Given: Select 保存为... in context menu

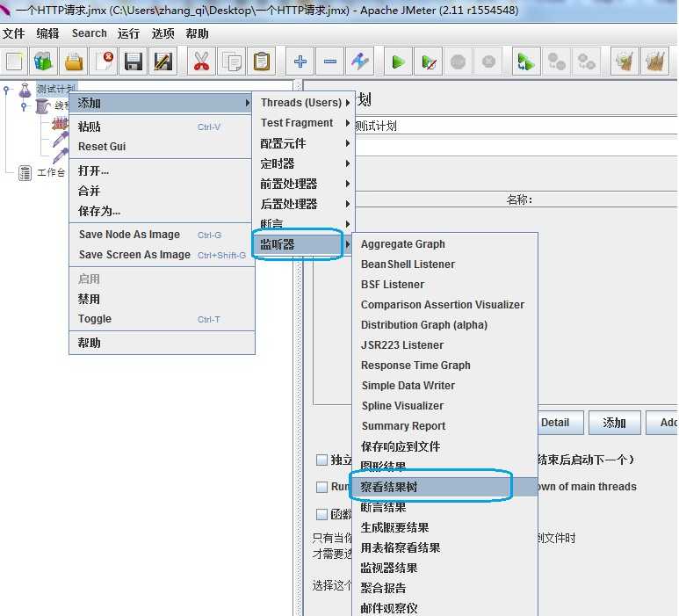Looking at the screenshot, I should pos(162,212).
